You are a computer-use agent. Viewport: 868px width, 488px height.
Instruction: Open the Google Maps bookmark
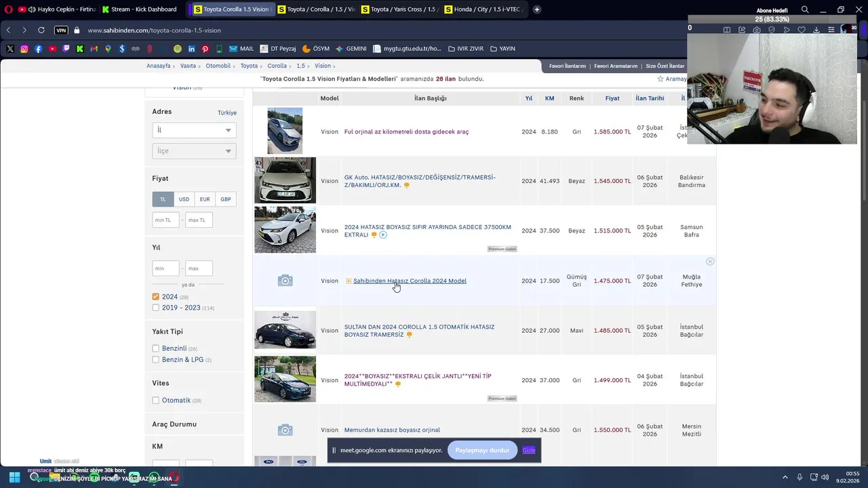click(108, 49)
